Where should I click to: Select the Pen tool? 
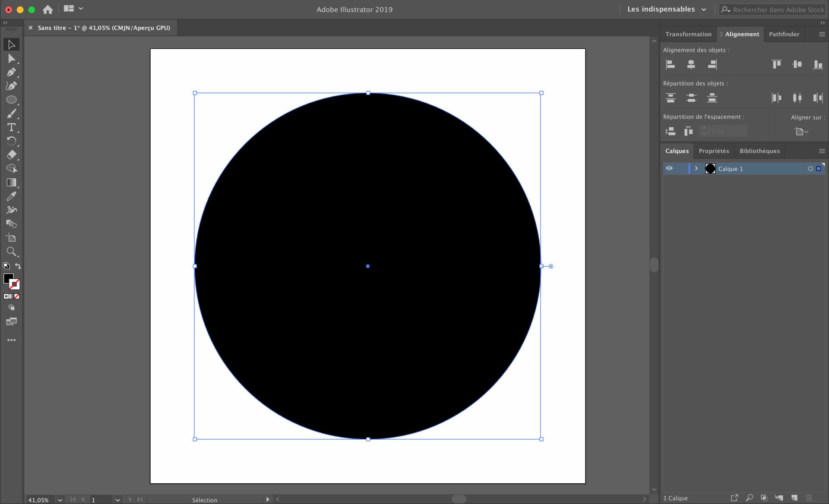tap(11, 72)
